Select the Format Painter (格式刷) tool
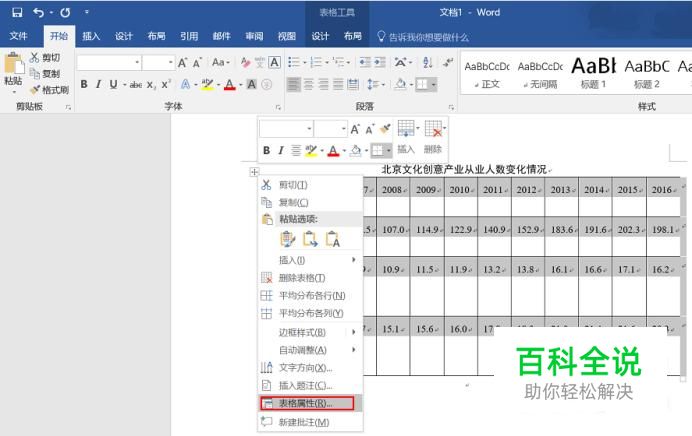This screenshot has height=436, width=692. click(x=49, y=90)
